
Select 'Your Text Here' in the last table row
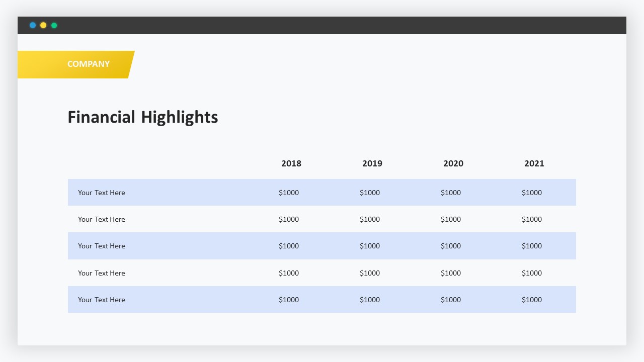pos(102,300)
